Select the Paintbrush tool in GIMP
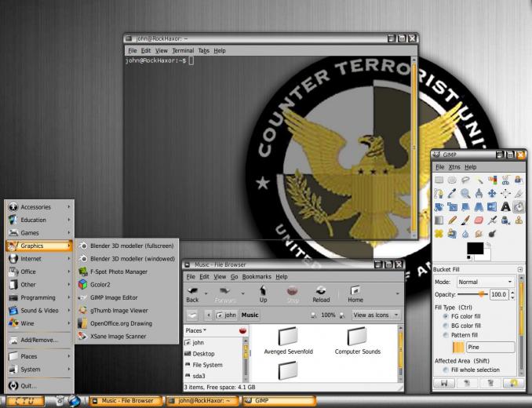This screenshot has height=408, width=532. (465, 220)
